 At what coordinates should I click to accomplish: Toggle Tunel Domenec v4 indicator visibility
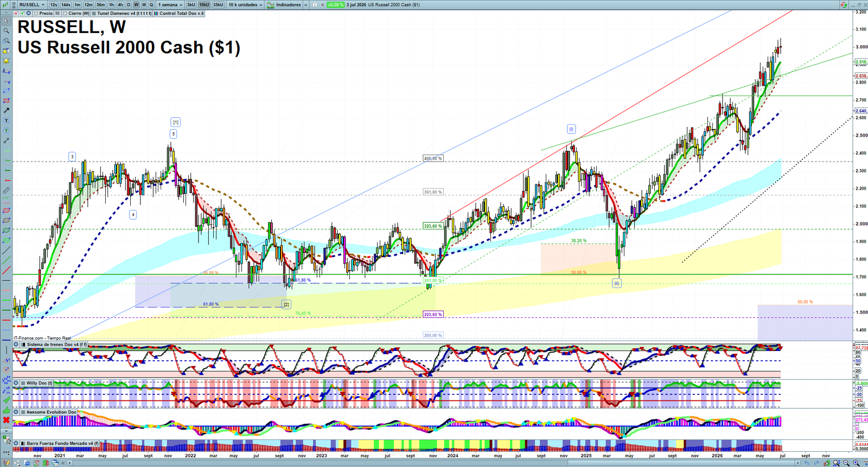tap(94, 13)
